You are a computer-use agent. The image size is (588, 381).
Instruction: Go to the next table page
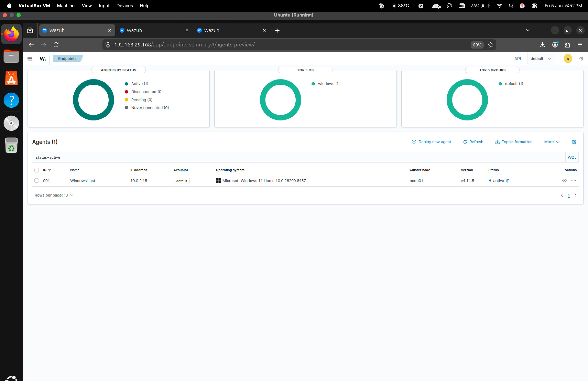click(575, 195)
